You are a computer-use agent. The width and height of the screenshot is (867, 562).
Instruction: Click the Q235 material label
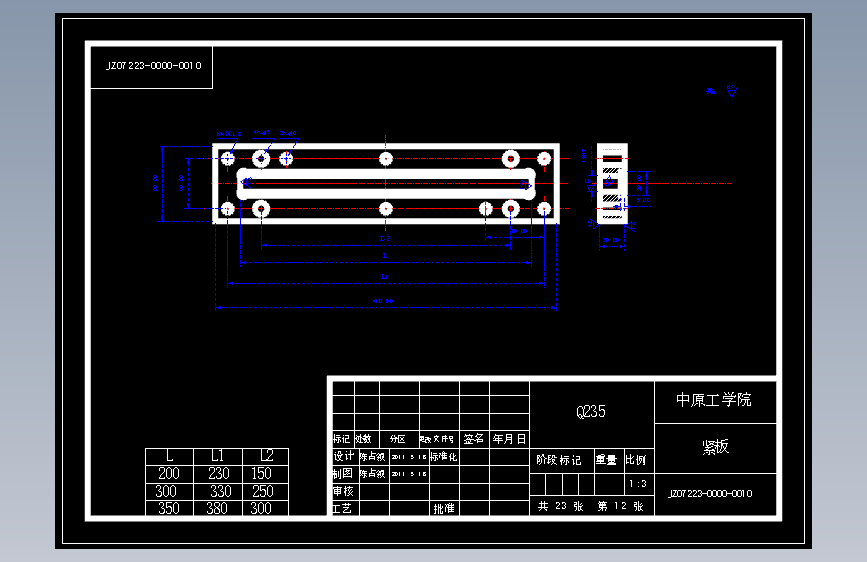[591, 412]
